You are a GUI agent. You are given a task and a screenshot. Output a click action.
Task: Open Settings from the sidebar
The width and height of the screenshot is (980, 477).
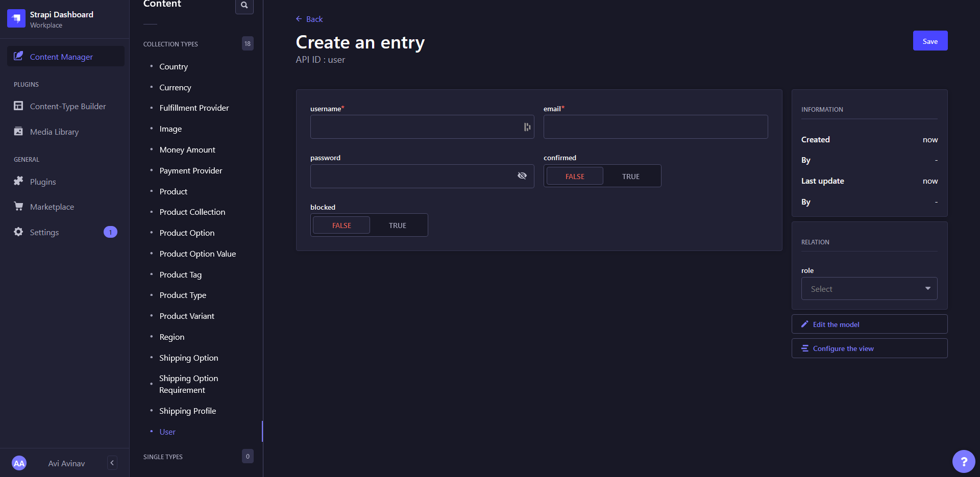[44, 232]
